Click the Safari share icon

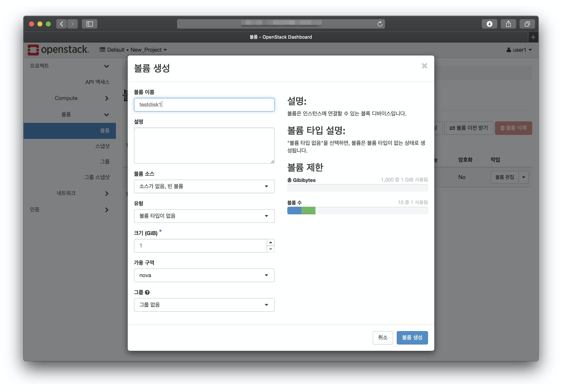(x=508, y=24)
